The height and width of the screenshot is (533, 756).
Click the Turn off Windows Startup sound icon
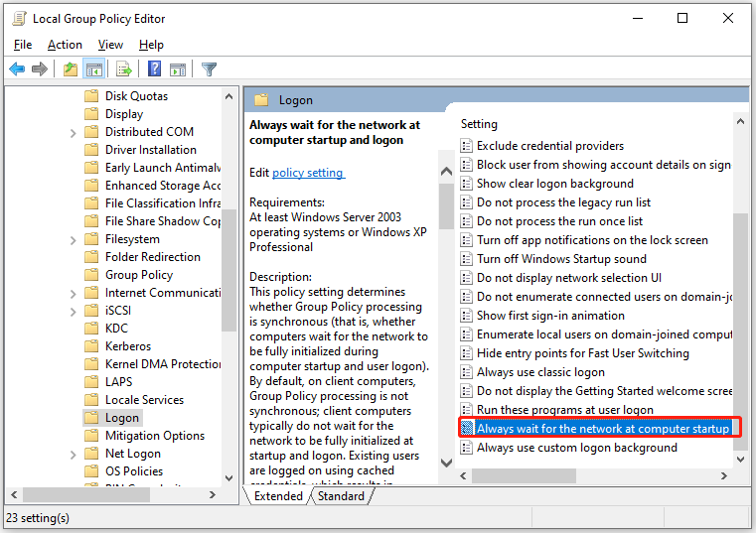[466, 259]
